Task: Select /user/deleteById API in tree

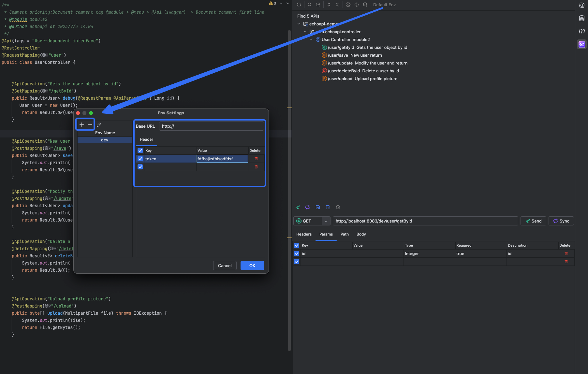Action: coord(360,71)
